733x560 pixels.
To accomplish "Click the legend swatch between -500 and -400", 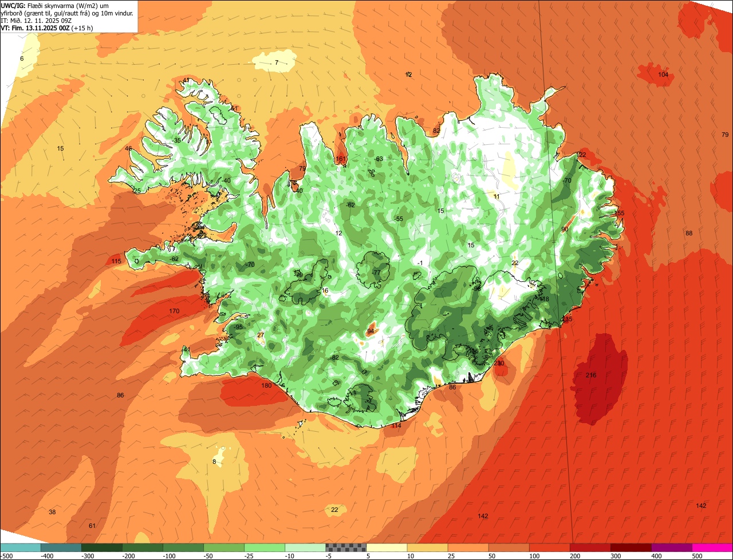I will click(20, 547).
